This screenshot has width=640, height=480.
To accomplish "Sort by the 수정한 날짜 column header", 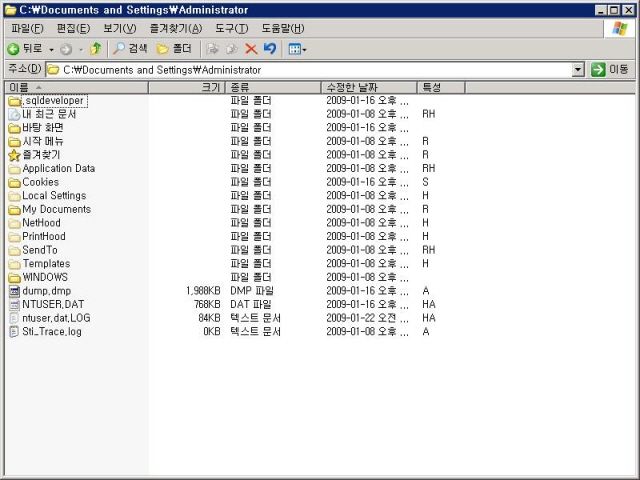I will coord(369,87).
